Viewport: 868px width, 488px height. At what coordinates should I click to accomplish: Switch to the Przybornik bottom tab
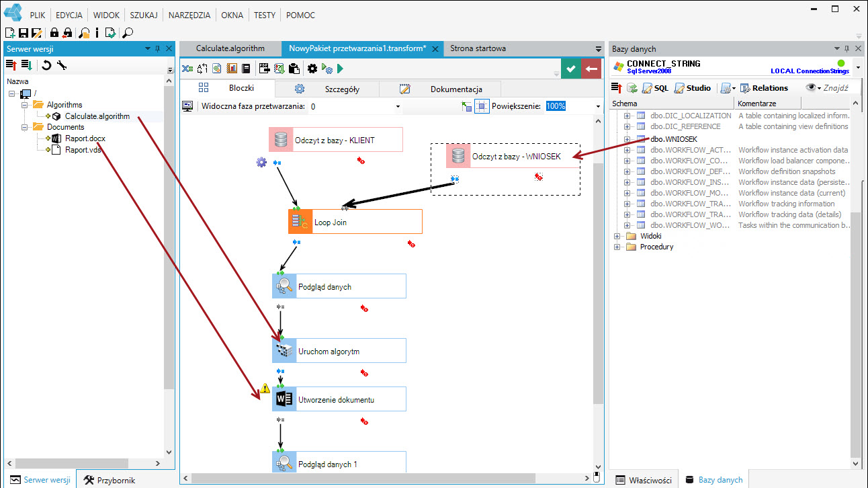110,480
